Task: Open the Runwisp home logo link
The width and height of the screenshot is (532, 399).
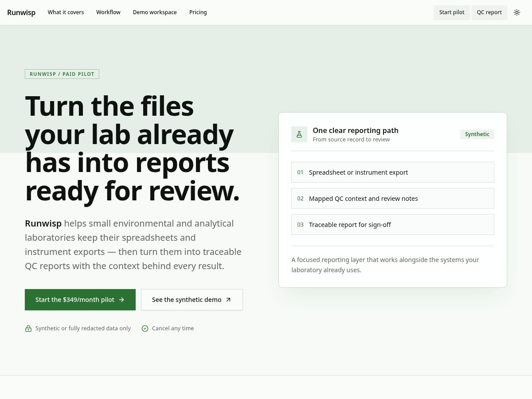Action: click(x=21, y=12)
